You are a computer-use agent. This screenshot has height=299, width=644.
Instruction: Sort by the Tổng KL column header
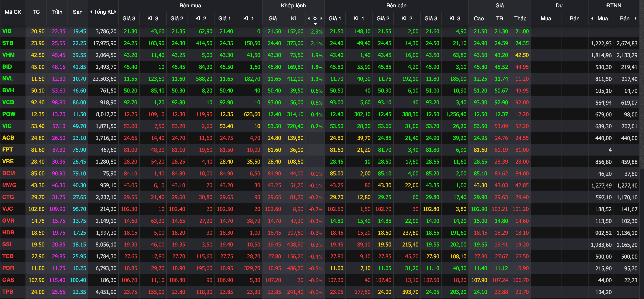coord(104,12)
